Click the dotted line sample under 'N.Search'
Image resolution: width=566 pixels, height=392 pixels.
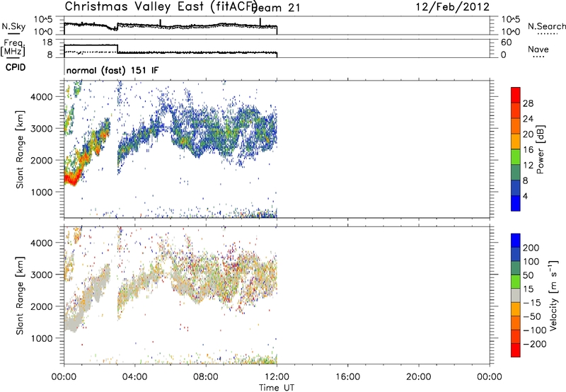coord(548,34)
